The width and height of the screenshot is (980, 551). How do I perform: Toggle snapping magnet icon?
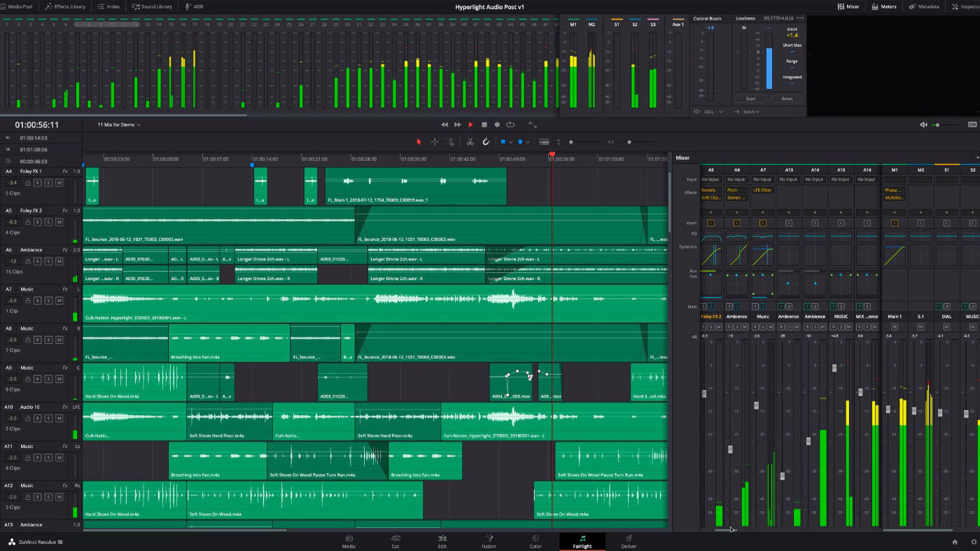(x=486, y=142)
